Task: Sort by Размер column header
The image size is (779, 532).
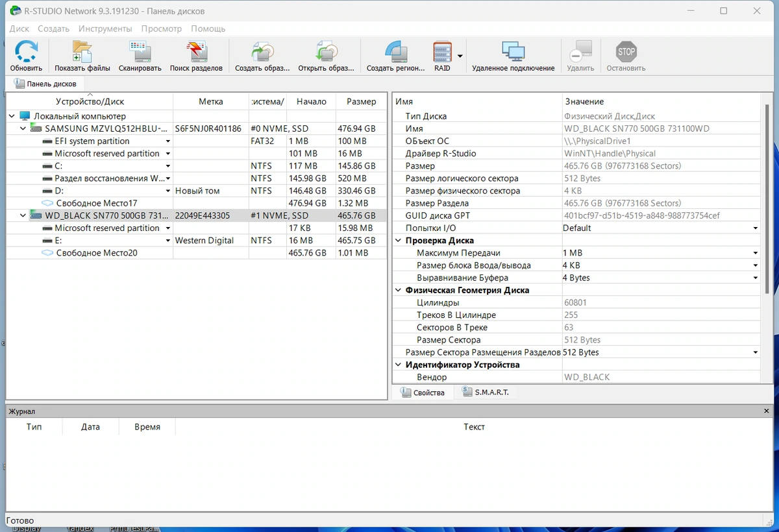Action: click(362, 101)
